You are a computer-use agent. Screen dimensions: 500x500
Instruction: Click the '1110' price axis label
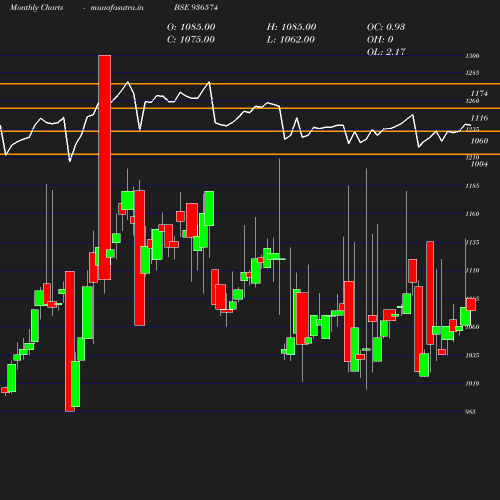tap(472, 270)
